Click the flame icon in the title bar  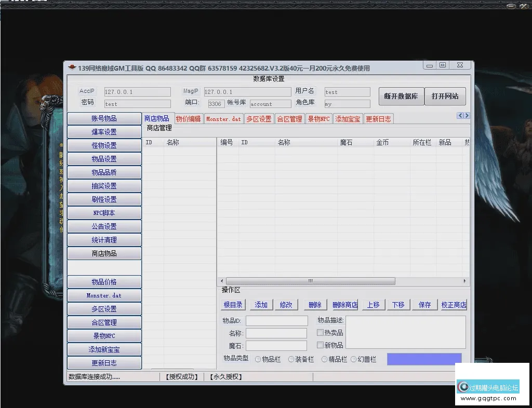72,67
